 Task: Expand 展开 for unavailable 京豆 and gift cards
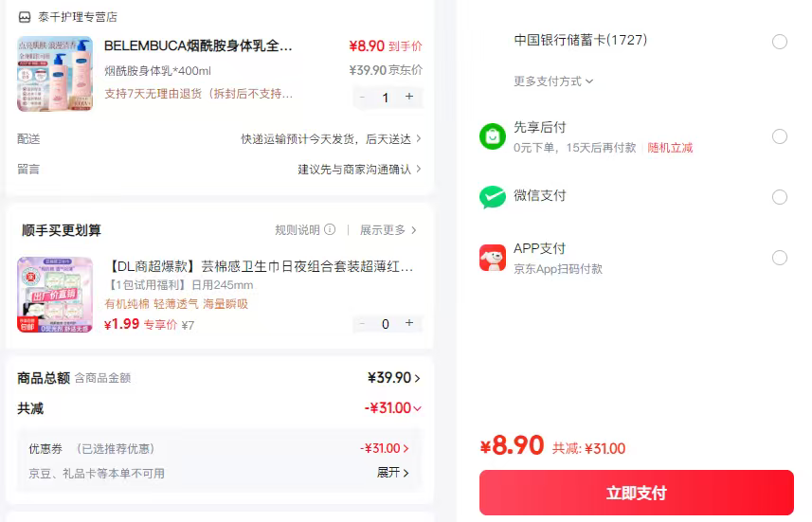[393, 473]
